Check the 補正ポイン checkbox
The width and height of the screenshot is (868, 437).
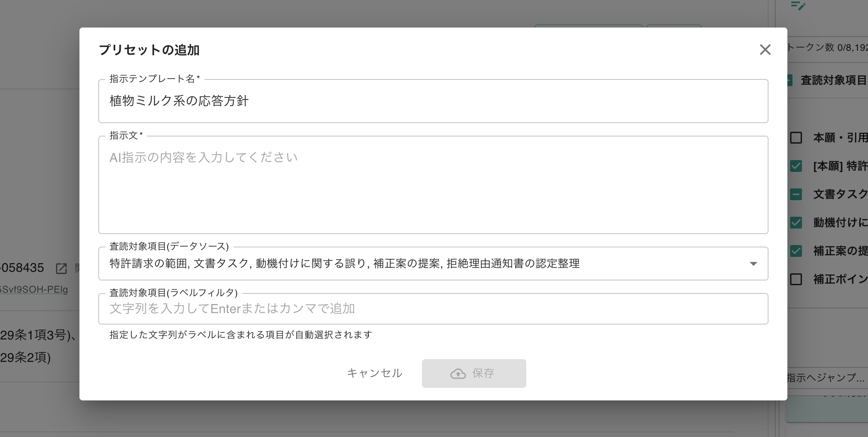click(x=796, y=279)
